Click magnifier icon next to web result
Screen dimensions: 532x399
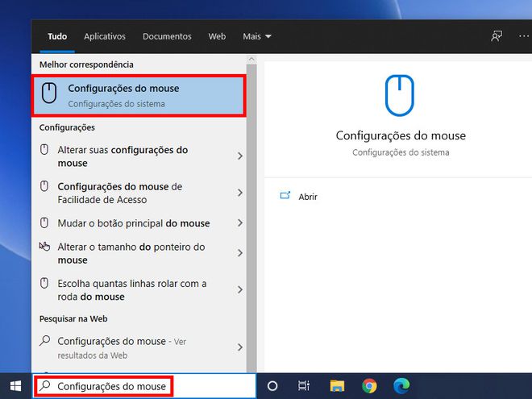(x=45, y=340)
